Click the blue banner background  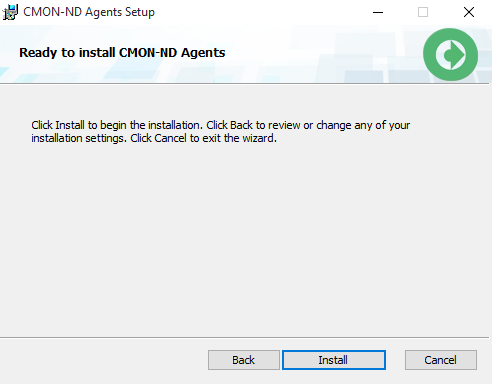point(300,53)
